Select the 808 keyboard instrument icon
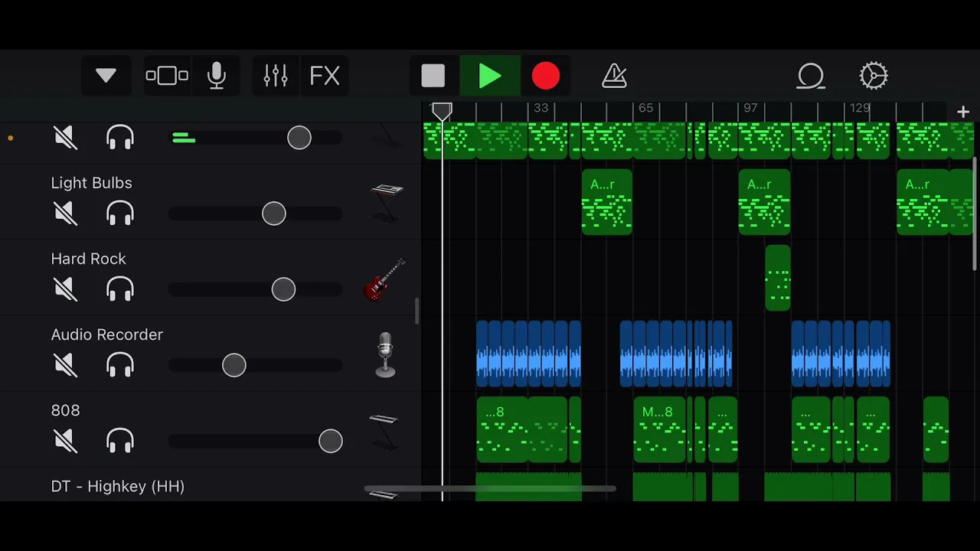 coord(384,431)
